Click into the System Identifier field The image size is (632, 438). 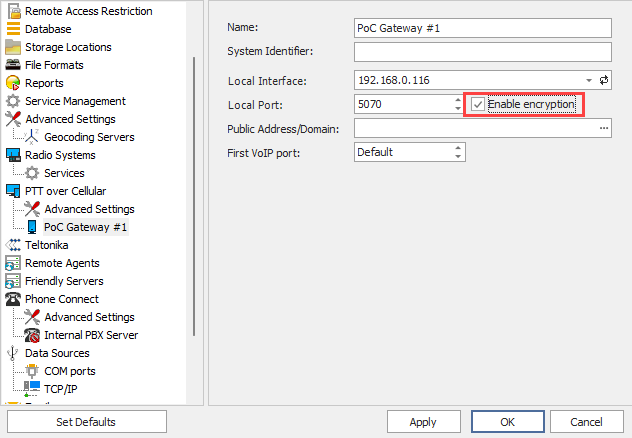pyautogui.click(x=482, y=52)
